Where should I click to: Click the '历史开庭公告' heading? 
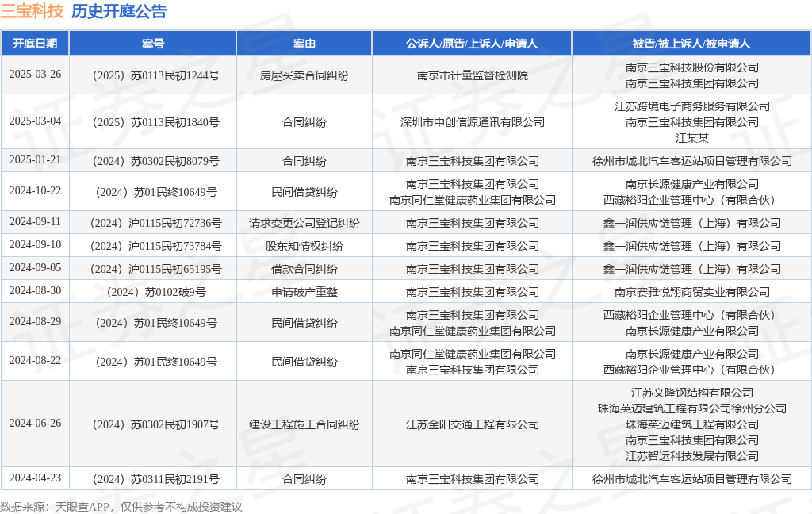click(119, 11)
